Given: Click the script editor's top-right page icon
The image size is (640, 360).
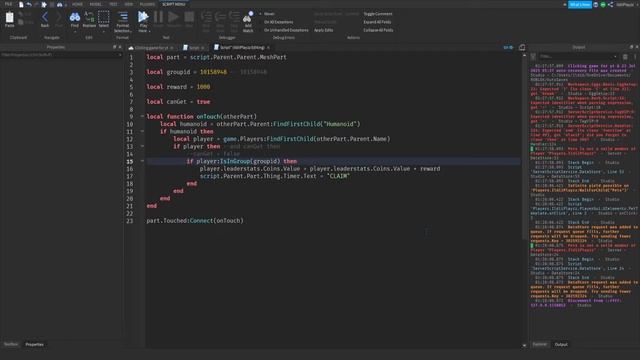Looking at the screenshot, I should pos(522,47).
